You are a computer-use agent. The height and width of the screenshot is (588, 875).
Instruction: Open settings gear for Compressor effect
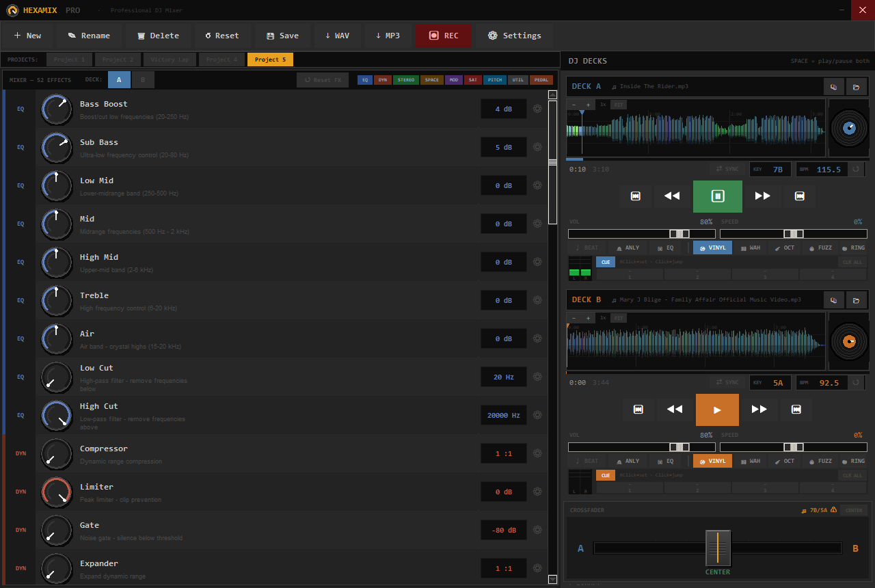(x=537, y=453)
